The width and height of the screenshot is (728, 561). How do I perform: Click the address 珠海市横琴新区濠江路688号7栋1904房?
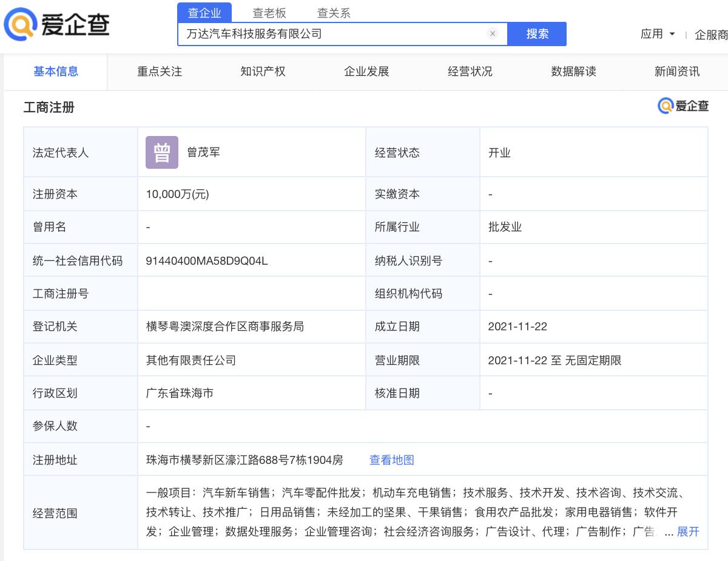244,460
